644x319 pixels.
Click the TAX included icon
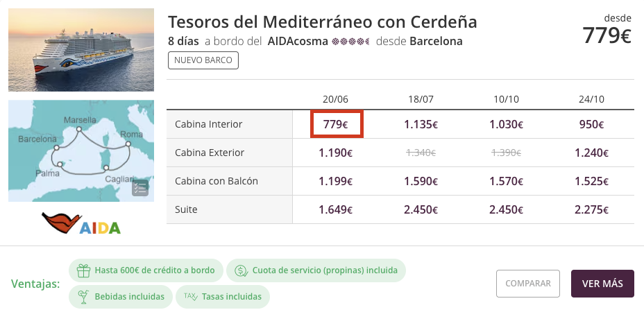pos(191,296)
